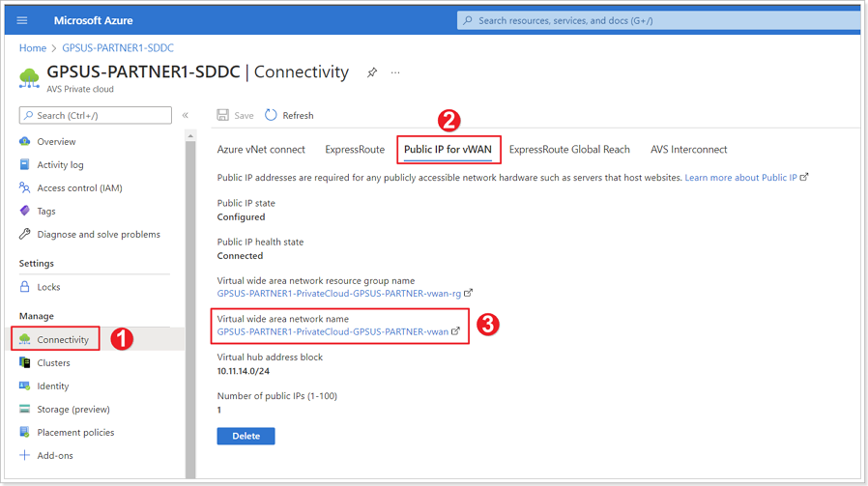The width and height of the screenshot is (868, 486).
Task: Open the more options ellipsis
Action: [x=395, y=72]
